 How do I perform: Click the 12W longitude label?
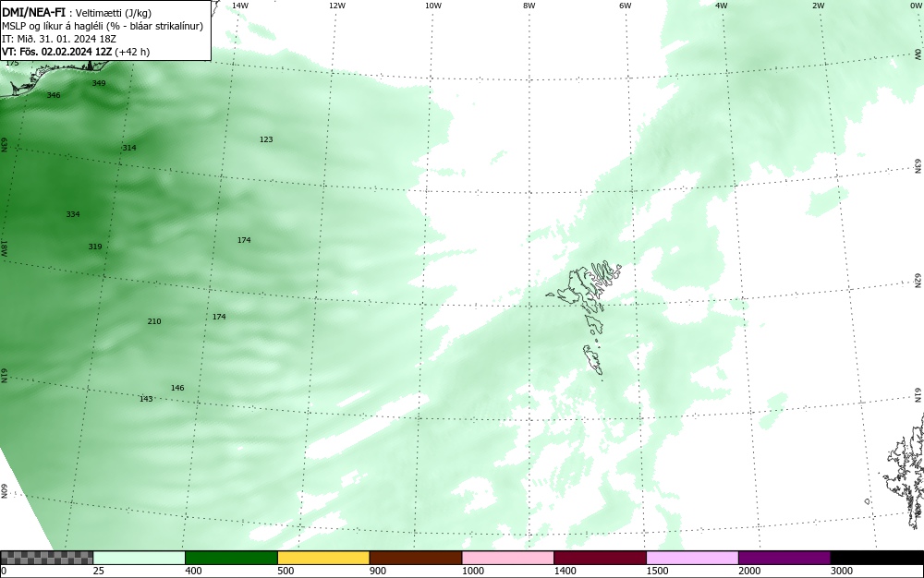pyautogui.click(x=336, y=6)
